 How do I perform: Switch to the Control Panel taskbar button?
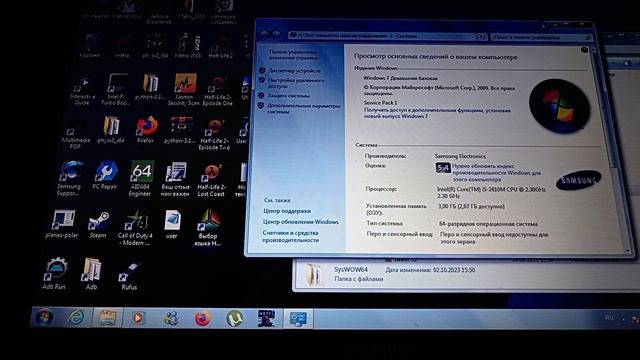click(298, 319)
